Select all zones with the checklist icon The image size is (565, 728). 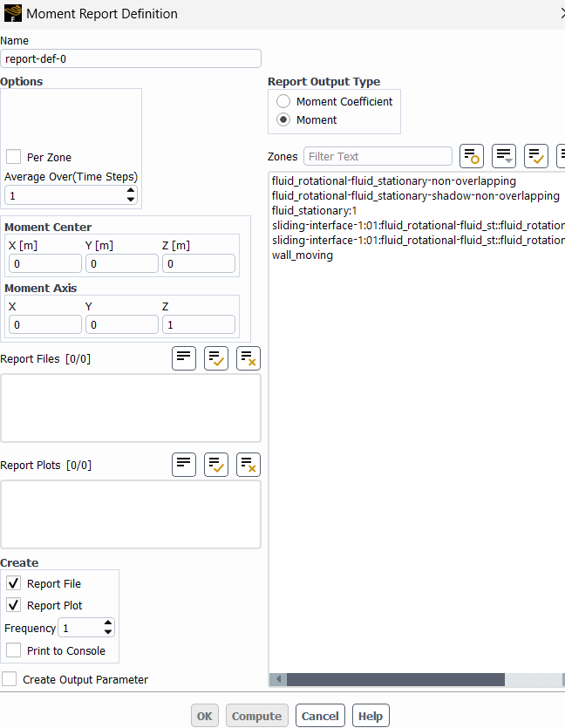pos(535,156)
